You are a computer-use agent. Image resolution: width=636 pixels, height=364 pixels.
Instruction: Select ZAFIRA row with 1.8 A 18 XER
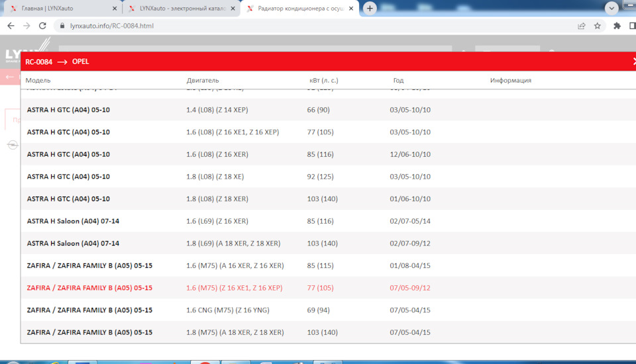328,332
